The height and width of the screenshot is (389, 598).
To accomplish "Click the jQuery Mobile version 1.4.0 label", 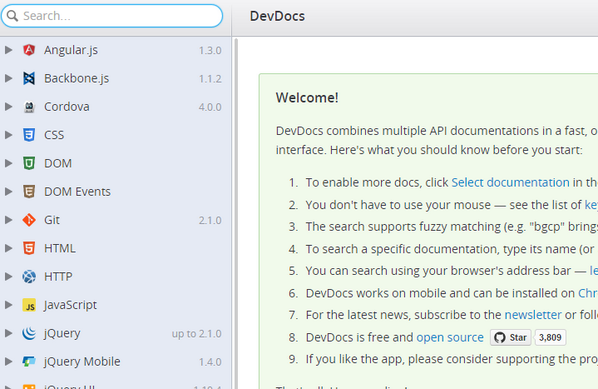I will pyautogui.click(x=210, y=362).
